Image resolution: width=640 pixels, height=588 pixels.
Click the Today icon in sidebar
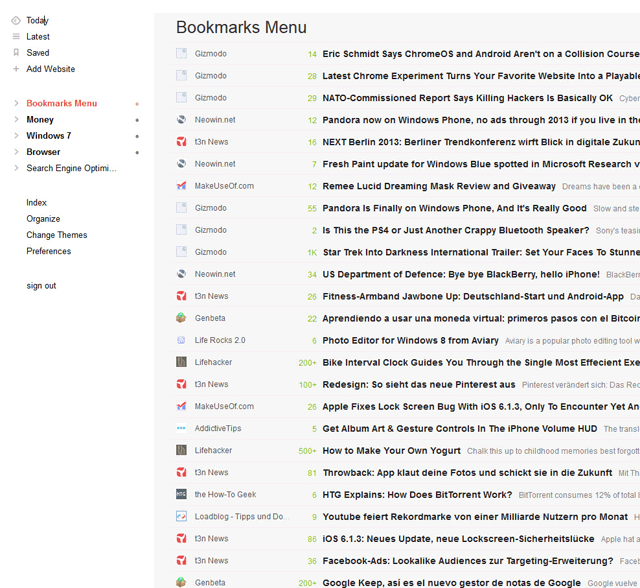(16, 20)
